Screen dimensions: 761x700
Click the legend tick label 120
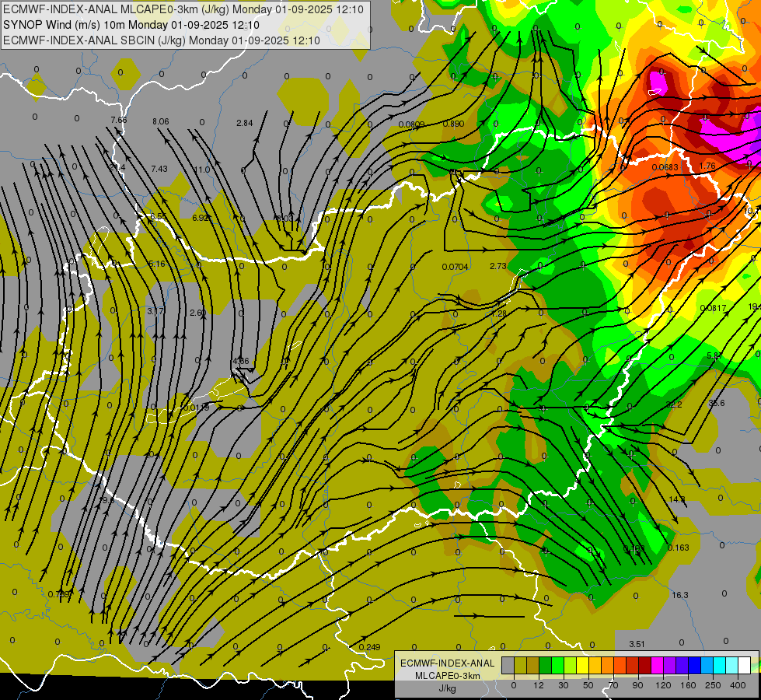pyautogui.click(x=663, y=685)
